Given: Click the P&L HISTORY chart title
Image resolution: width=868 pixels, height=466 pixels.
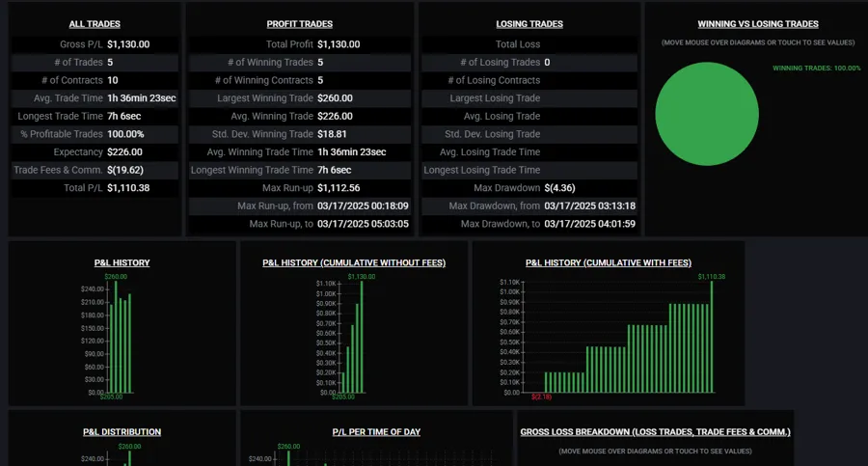Looking at the screenshot, I should click(122, 262).
